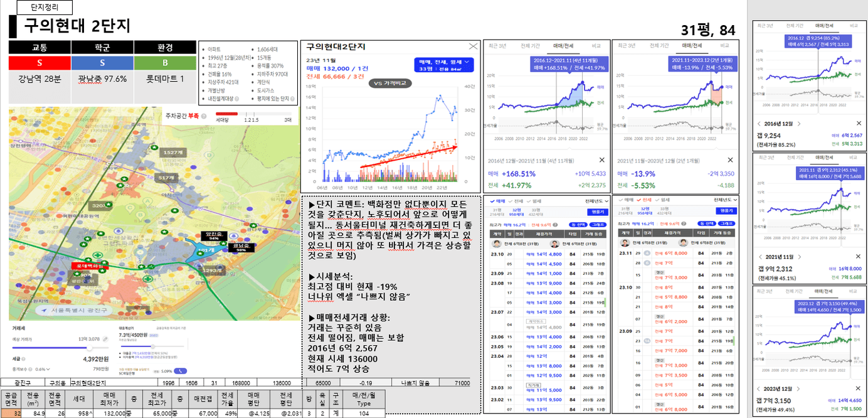The width and height of the screenshot is (868, 418).
Task: Close the 구의현대2단지 price chart panel
Action: [474, 46]
